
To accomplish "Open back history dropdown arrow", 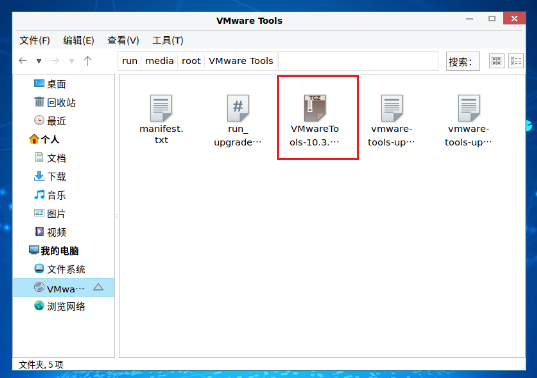I will point(39,61).
